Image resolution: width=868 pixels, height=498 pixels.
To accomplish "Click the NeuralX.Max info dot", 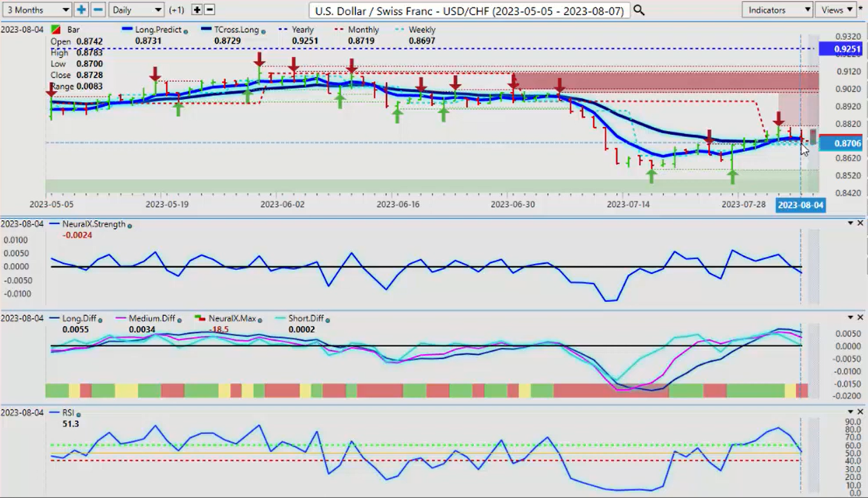I will pos(260,320).
